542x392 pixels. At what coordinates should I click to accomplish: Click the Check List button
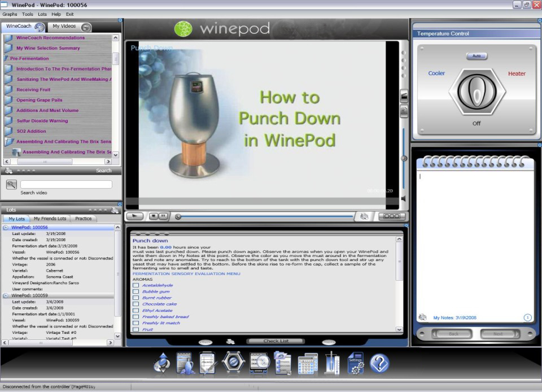[276, 341]
